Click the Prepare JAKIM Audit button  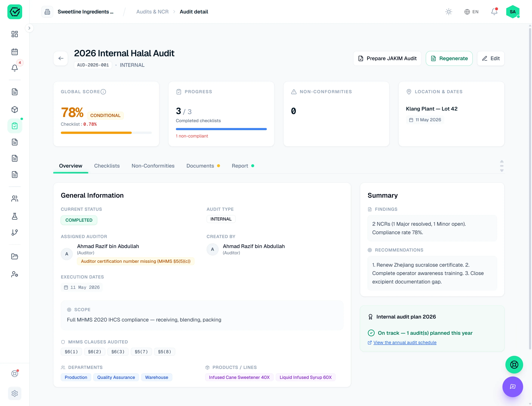point(387,59)
